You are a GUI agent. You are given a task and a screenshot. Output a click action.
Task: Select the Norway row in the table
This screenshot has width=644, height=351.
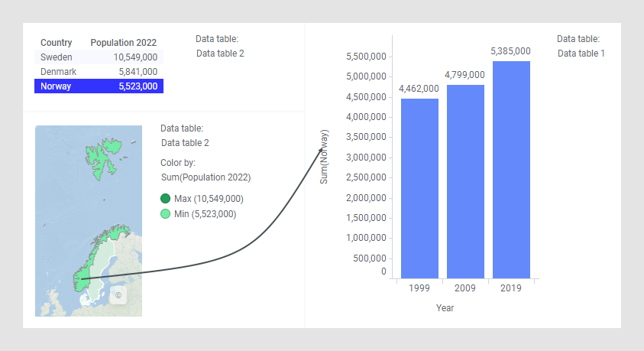[99, 86]
